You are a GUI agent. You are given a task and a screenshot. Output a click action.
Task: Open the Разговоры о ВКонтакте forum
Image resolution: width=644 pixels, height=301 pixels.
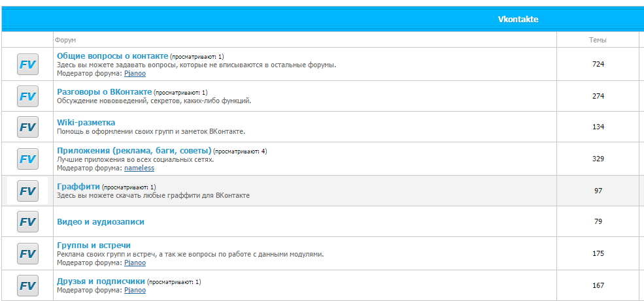tap(104, 91)
